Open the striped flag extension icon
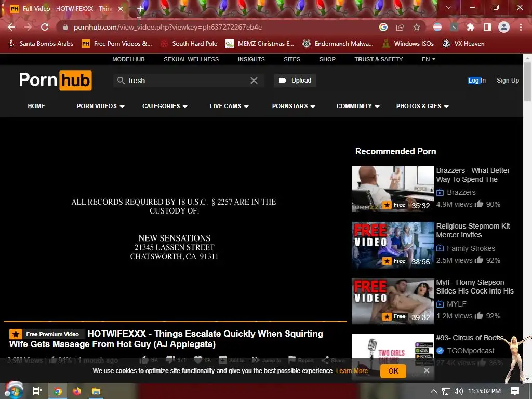Screen dimensions: 532x399 point(437,27)
